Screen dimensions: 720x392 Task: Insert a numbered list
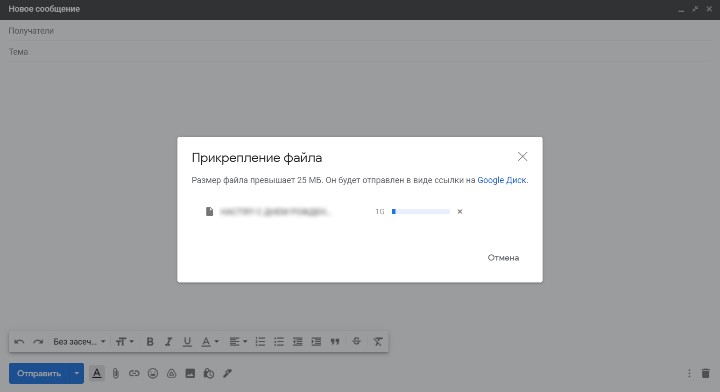(260, 342)
